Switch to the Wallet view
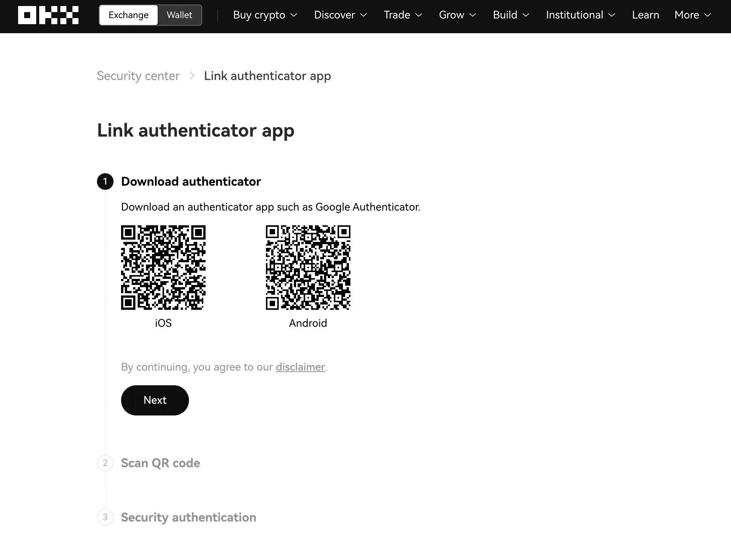731x560 pixels. pos(179,15)
